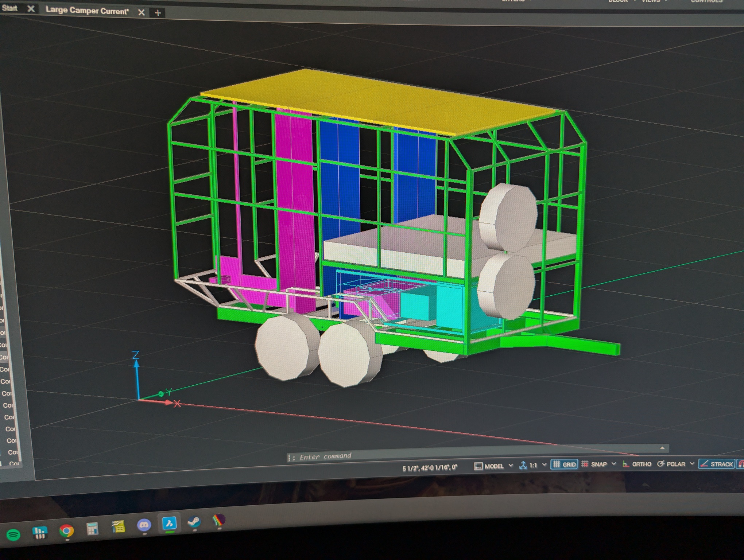Toggle STRACK snap tracking

pyautogui.click(x=717, y=464)
